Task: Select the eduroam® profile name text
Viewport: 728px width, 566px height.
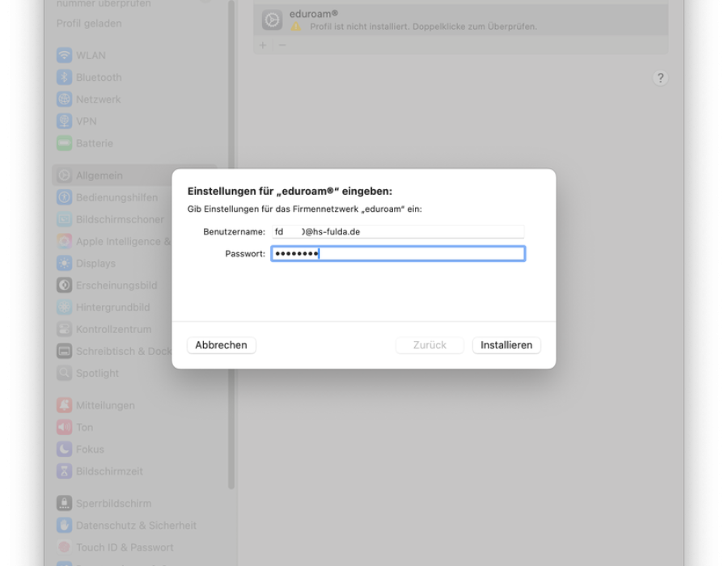Action: point(314,14)
